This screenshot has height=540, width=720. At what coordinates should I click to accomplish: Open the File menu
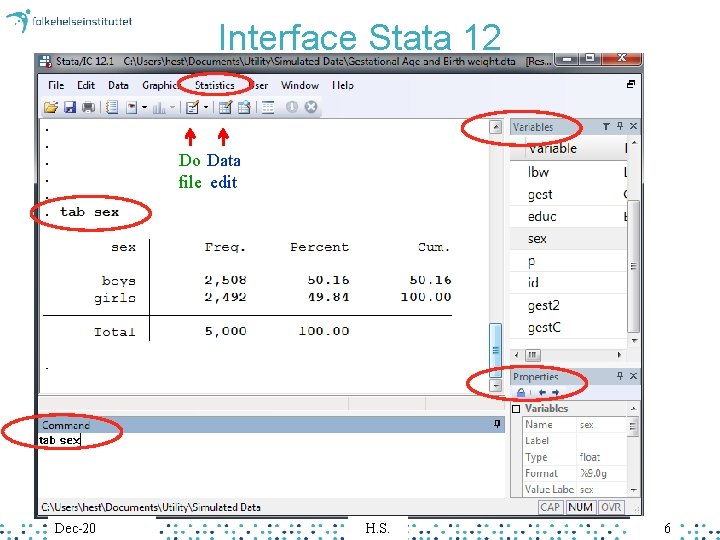[56, 85]
